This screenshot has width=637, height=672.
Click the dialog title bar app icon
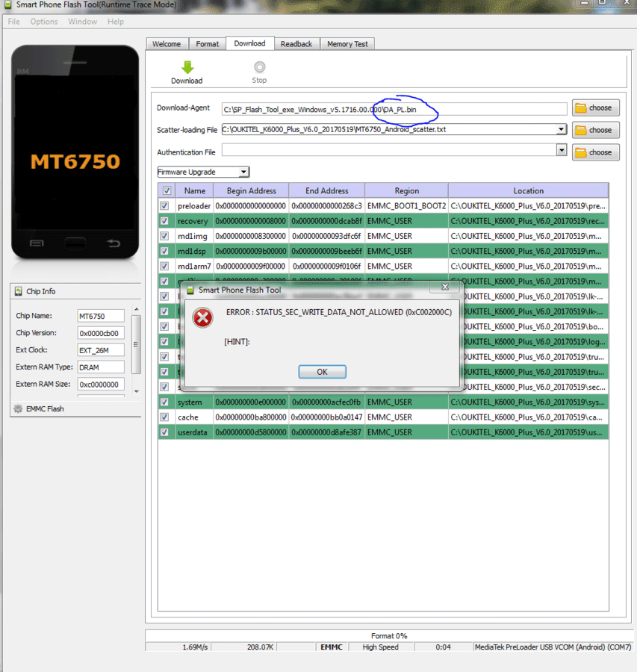[x=190, y=290]
